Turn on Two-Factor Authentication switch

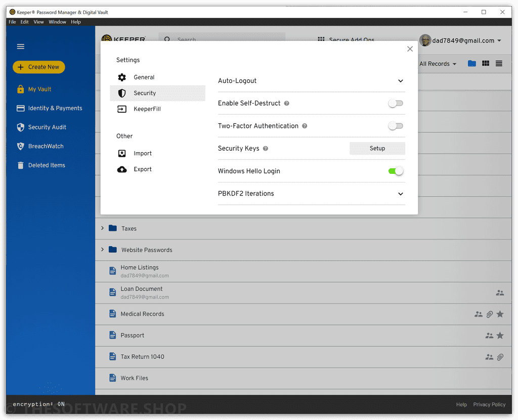(x=396, y=126)
